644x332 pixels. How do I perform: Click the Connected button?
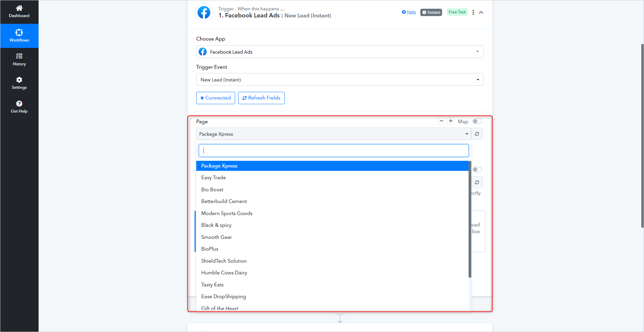click(x=216, y=98)
